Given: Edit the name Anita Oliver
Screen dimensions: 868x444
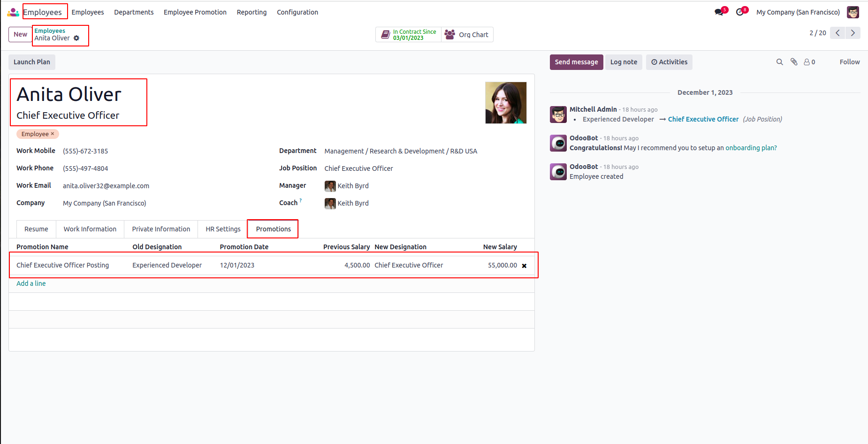Looking at the screenshot, I should (69, 94).
